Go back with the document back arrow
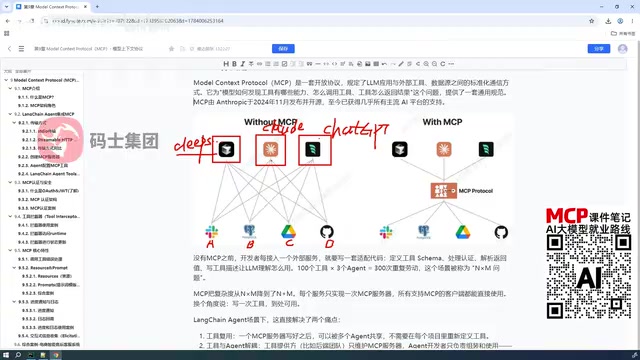 click(x=9, y=49)
